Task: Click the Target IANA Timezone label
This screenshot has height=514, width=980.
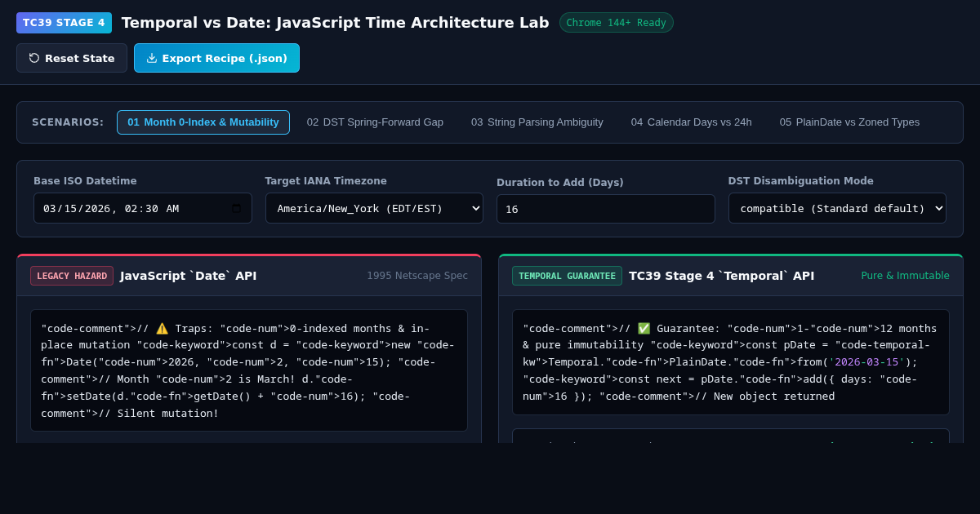Action: point(326,181)
